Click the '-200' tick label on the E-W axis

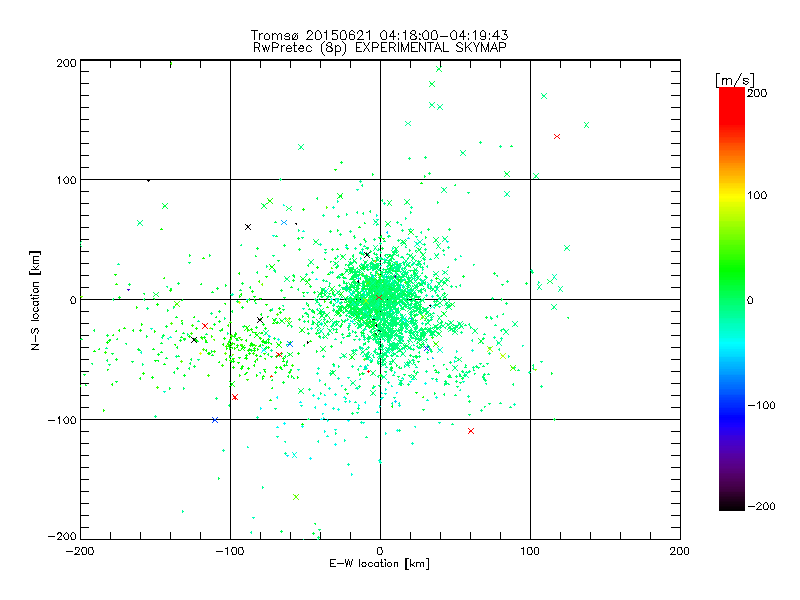pyautogui.click(x=80, y=551)
